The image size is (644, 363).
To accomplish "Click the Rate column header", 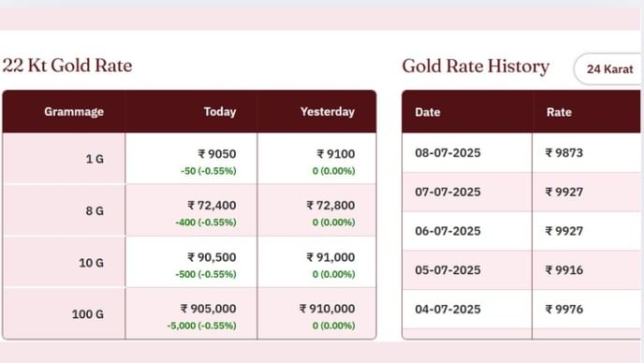I will click(x=559, y=112).
